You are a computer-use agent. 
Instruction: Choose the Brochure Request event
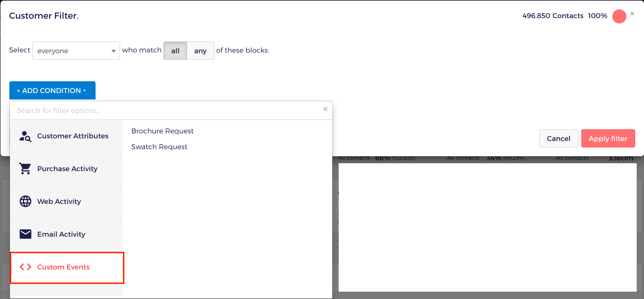(162, 131)
